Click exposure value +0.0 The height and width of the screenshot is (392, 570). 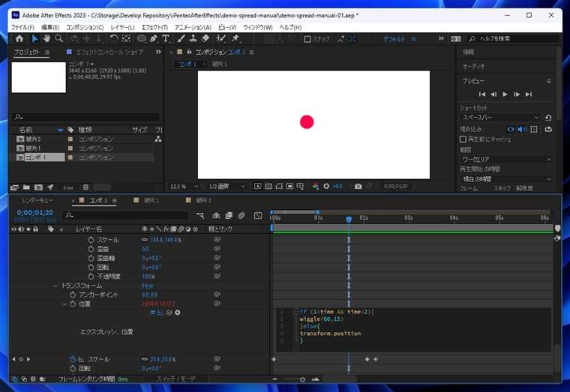point(337,187)
